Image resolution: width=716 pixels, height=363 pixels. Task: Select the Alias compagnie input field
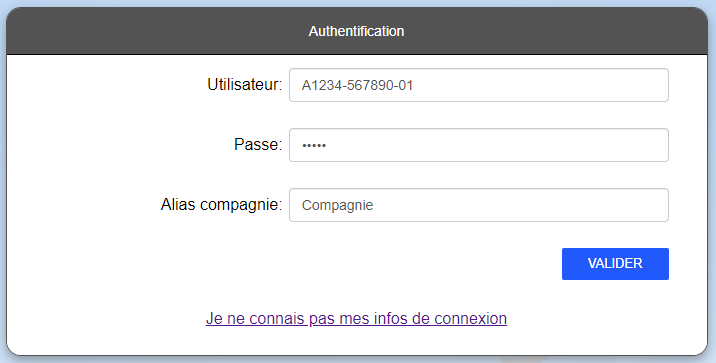coord(479,205)
